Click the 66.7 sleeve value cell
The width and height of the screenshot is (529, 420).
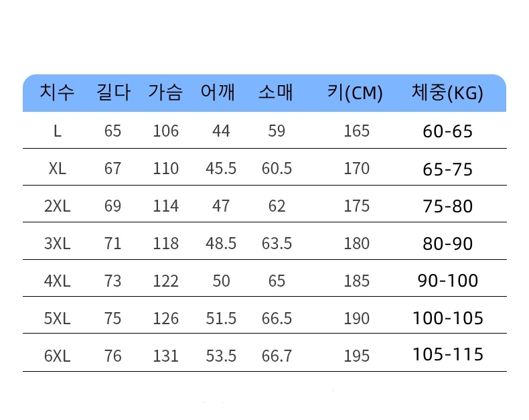click(277, 356)
